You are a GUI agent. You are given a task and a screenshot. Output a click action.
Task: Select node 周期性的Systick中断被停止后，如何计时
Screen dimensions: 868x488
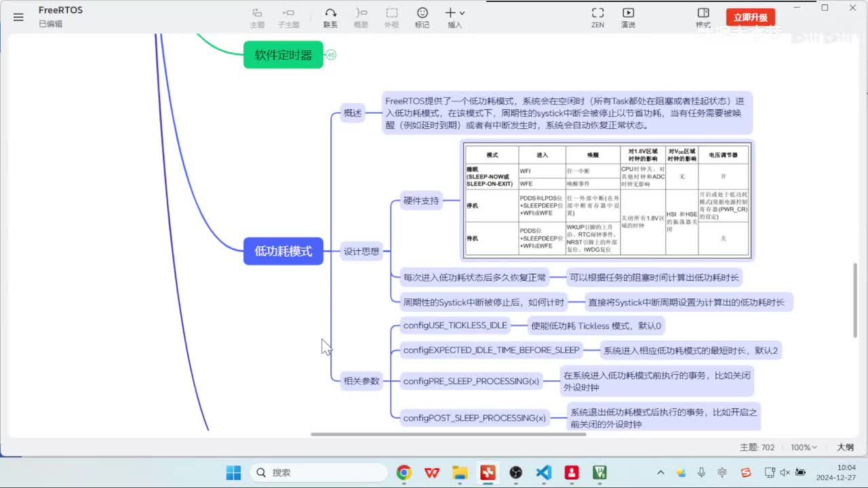coord(484,302)
